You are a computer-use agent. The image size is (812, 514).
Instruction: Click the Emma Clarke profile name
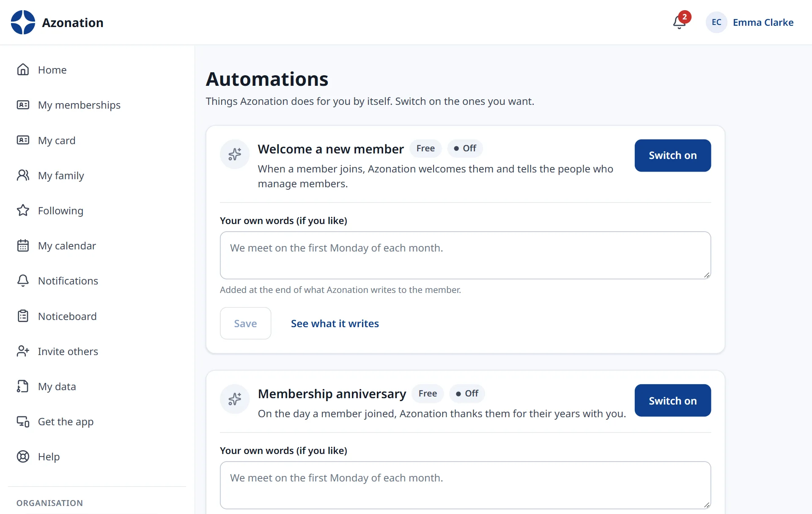[x=763, y=22]
